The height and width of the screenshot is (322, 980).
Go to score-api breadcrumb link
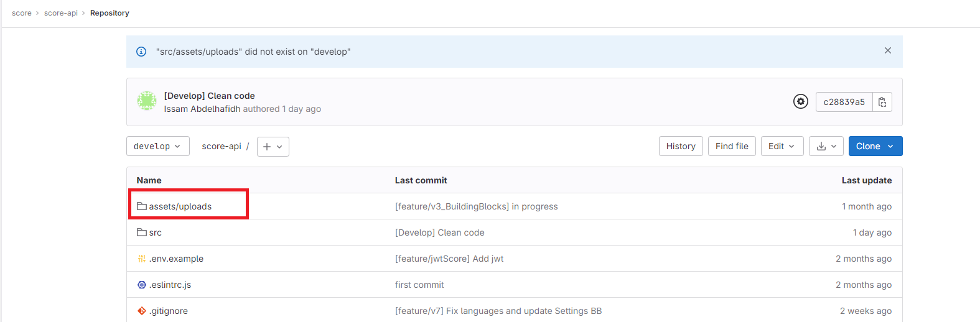61,13
